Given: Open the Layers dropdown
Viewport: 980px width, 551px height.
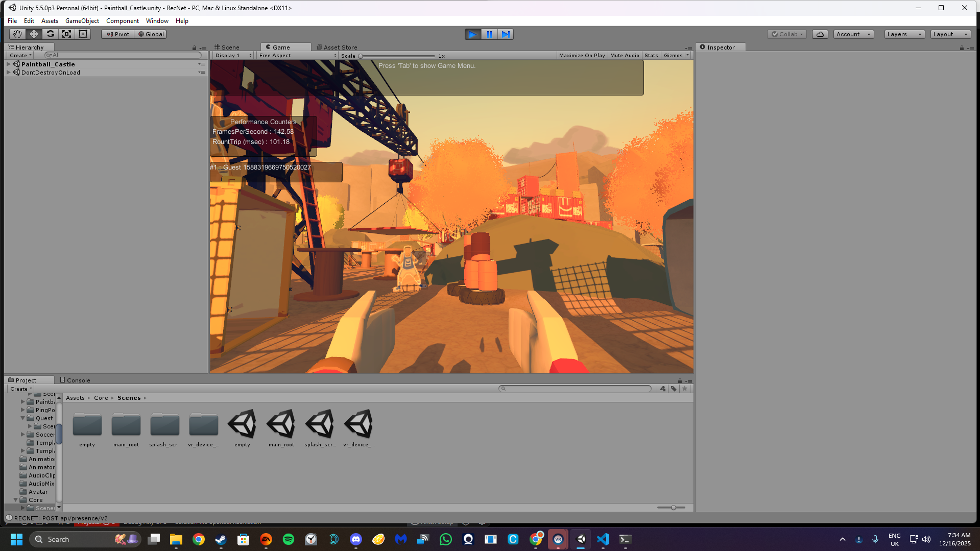Looking at the screenshot, I should [x=905, y=34].
